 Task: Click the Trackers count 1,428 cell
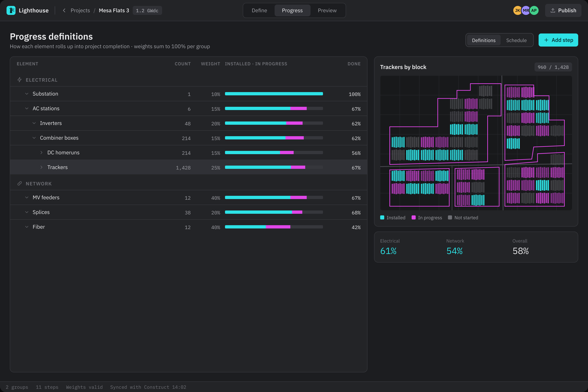click(183, 168)
